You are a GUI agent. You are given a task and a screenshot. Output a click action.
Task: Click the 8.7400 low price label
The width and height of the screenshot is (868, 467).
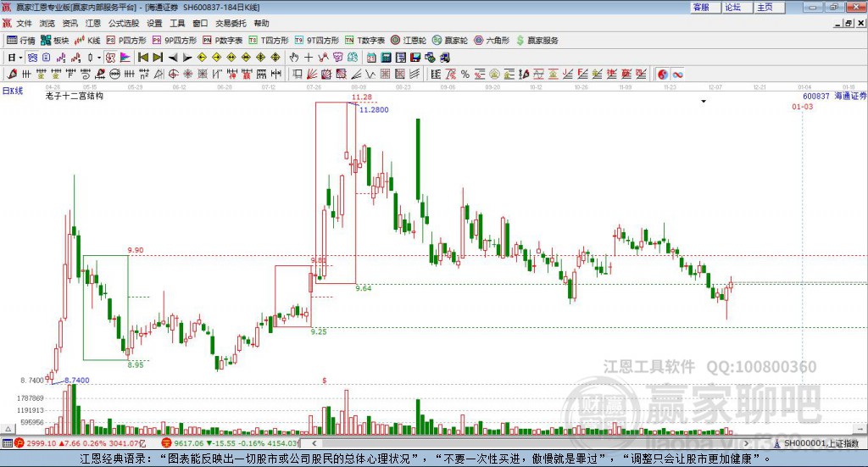click(x=77, y=381)
